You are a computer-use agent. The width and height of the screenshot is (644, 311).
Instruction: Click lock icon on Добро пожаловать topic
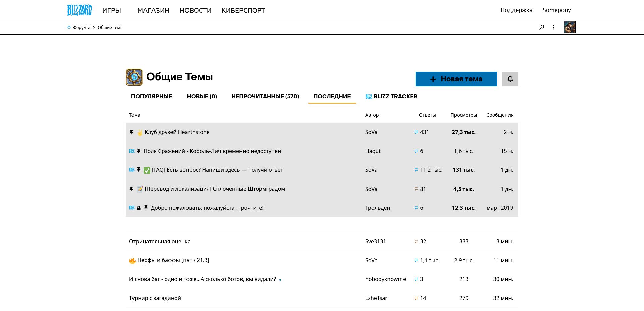139,208
